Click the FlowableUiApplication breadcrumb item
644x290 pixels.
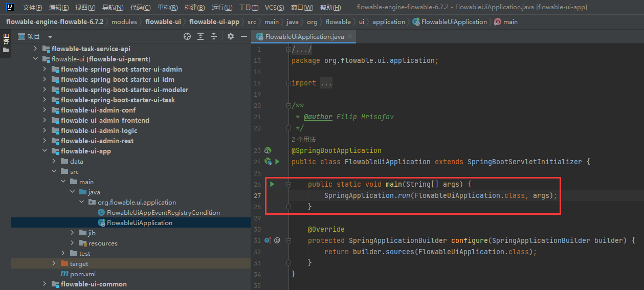[x=450, y=22]
